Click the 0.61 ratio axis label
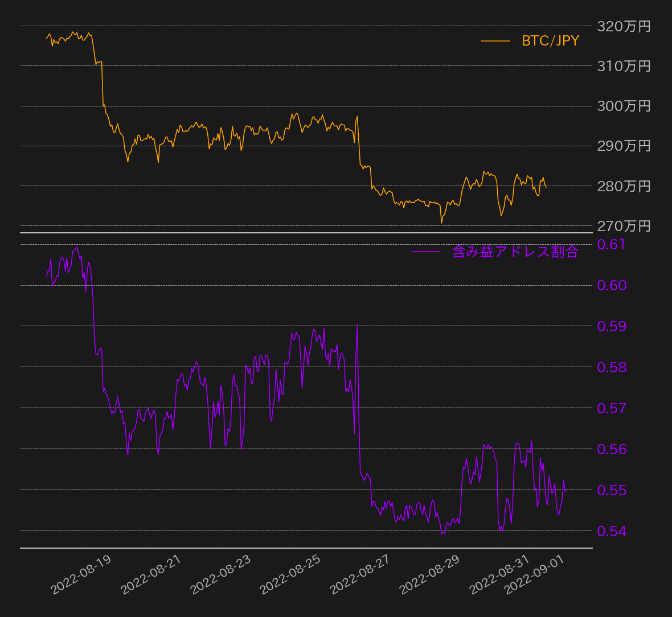 tap(611, 244)
